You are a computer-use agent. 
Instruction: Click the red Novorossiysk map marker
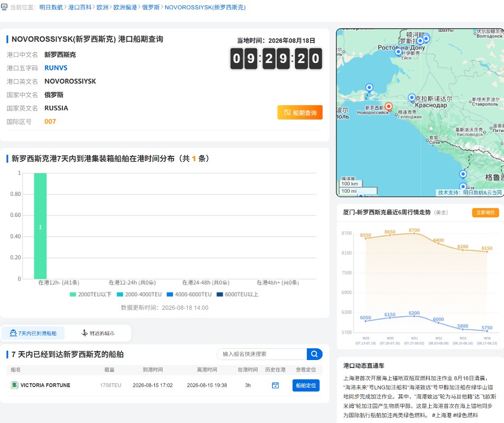388,106
